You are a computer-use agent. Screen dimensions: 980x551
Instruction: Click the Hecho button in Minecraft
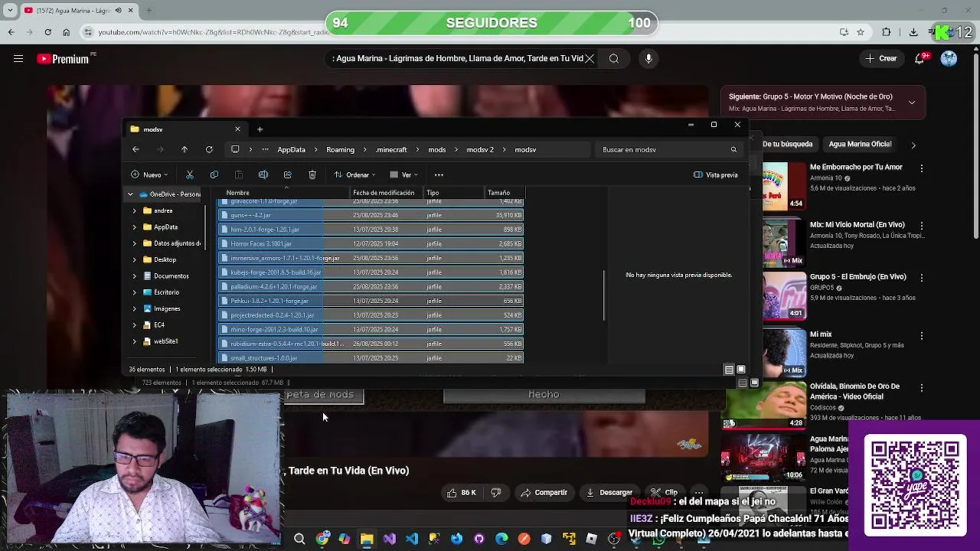pyautogui.click(x=544, y=395)
